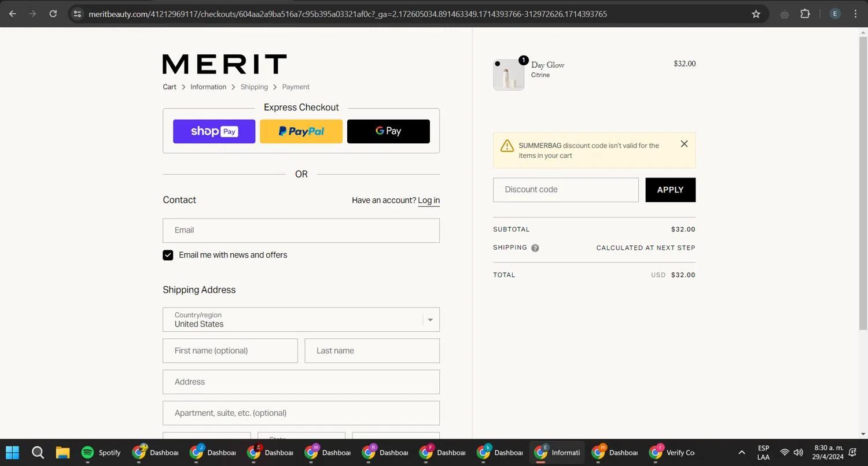Viewport: 868px width, 466px height.
Task: Switch to Verify Co Chrome window in taskbar
Action: pyautogui.click(x=671, y=452)
